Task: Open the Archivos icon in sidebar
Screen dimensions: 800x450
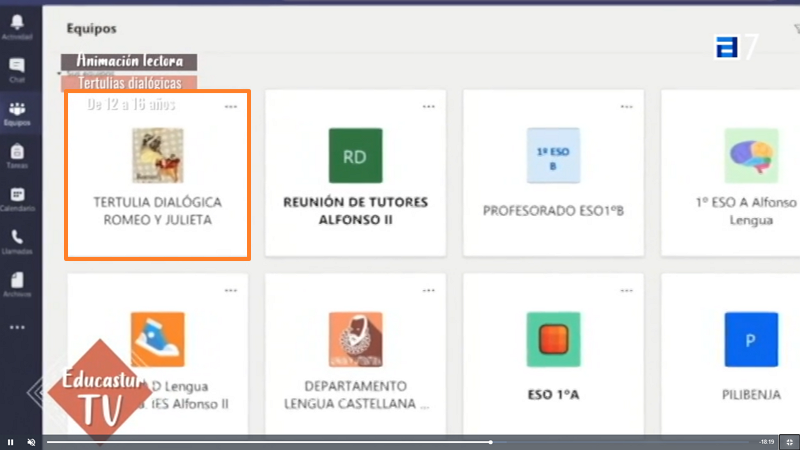Action: point(17,280)
